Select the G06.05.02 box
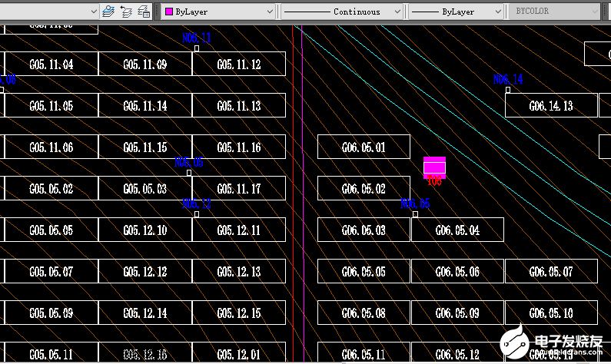The height and width of the screenshot is (364, 611). point(364,188)
